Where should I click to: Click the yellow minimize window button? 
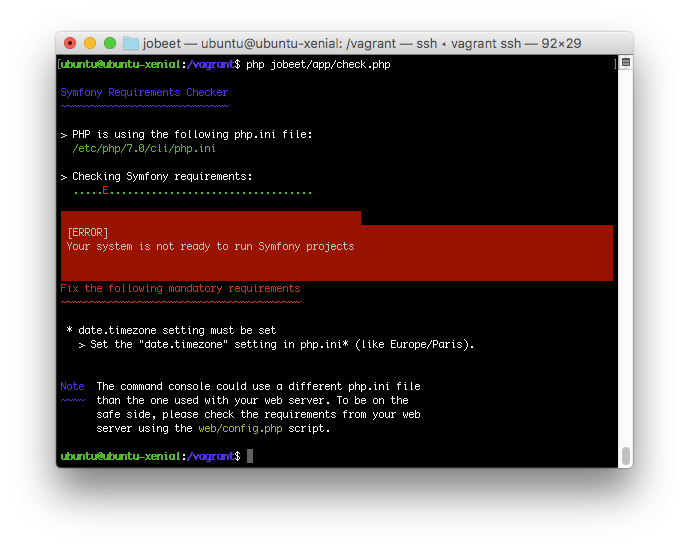point(90,43)
